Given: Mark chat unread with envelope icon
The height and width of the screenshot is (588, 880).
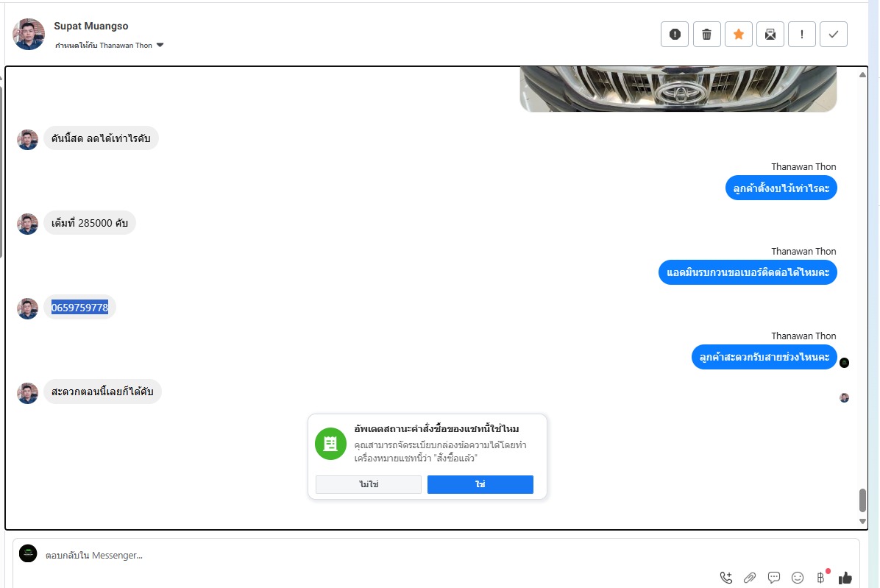Looking at the screenshot, I should tap(770, 35).
